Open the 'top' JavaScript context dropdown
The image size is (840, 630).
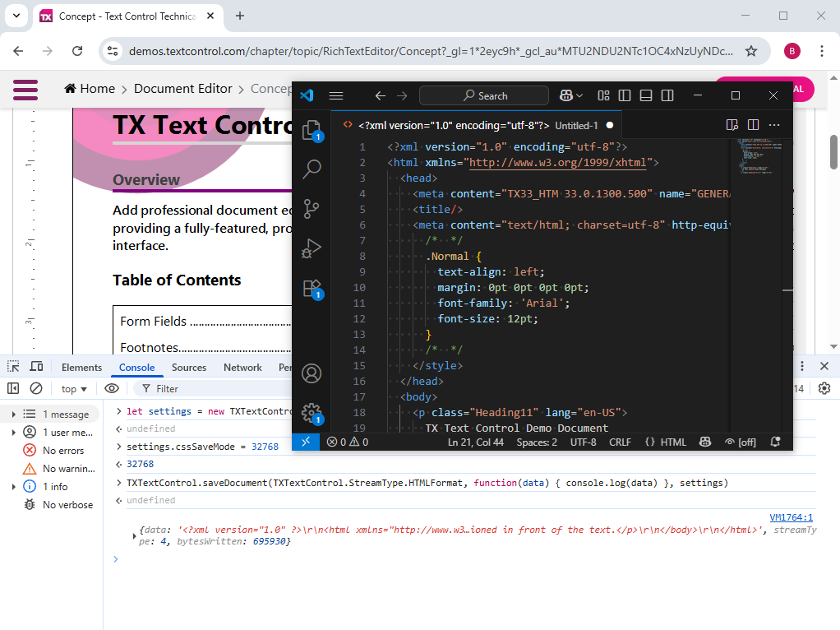tap(75, 388)
